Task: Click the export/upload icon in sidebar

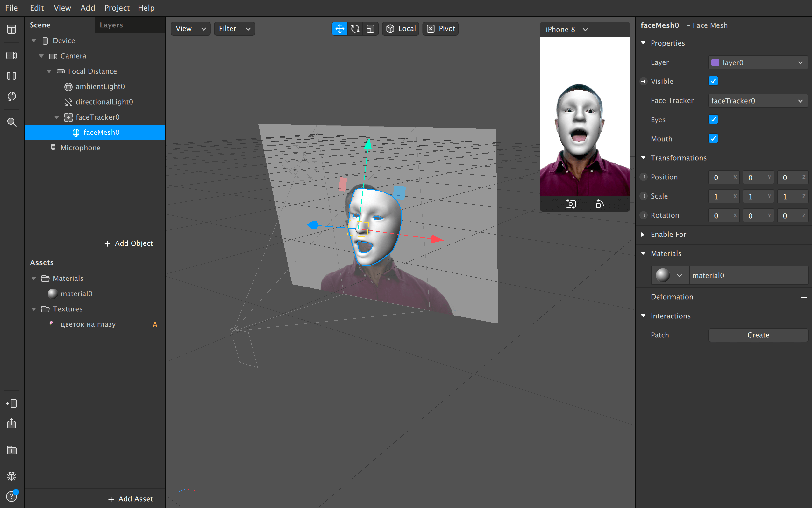Action: [12, 423]
